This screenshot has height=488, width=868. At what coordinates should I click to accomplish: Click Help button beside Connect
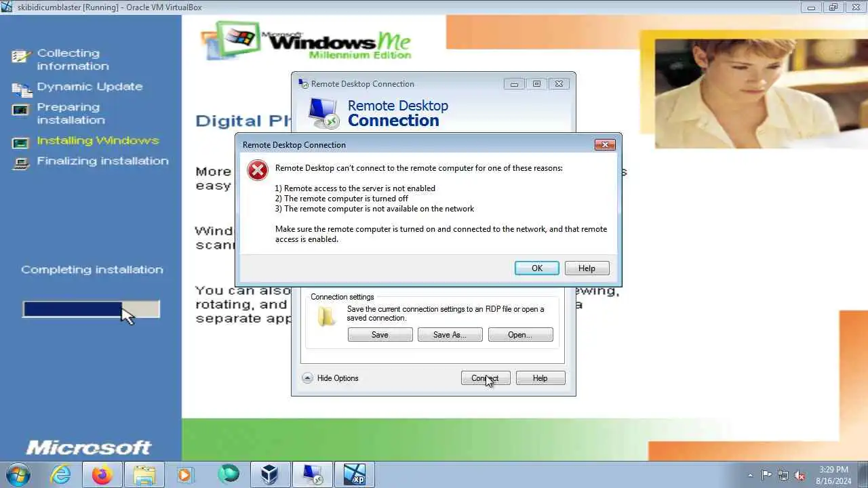(540, 378)
